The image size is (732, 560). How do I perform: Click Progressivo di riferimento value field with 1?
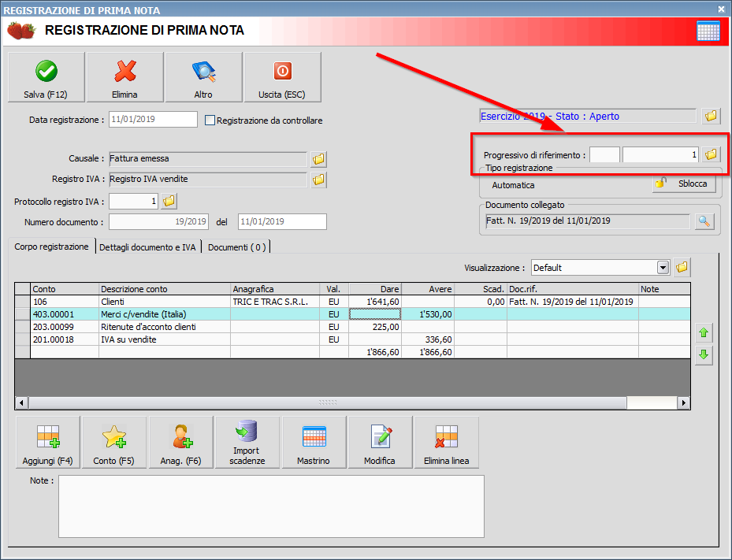click(x=660, y=154)
